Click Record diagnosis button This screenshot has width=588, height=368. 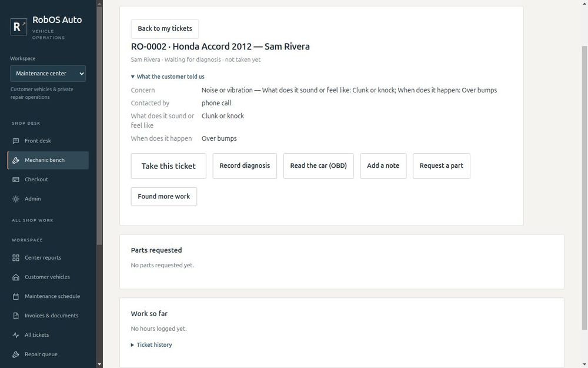pos(245,166)
